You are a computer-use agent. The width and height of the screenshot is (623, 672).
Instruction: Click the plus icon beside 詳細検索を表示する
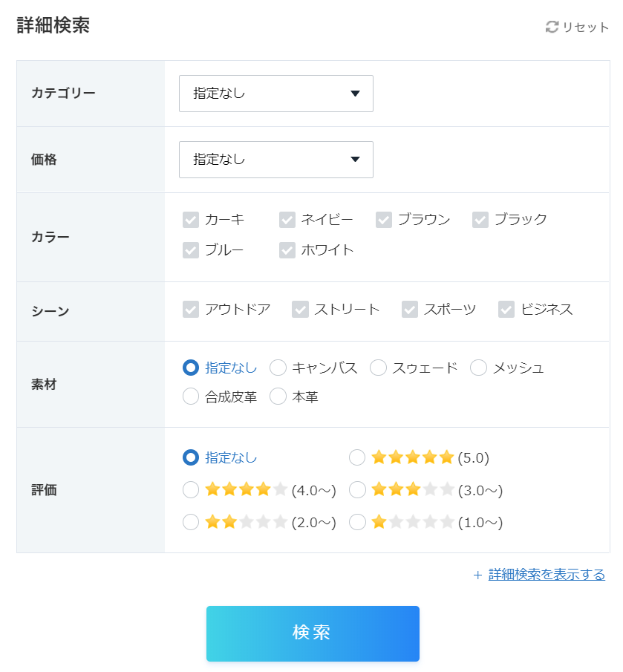[477, 575]
